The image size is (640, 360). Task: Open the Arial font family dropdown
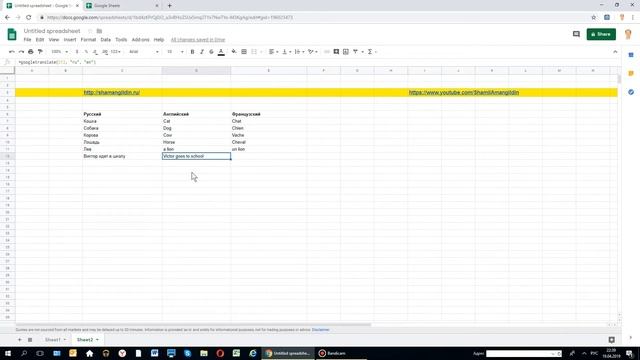[x=144, y=52]
